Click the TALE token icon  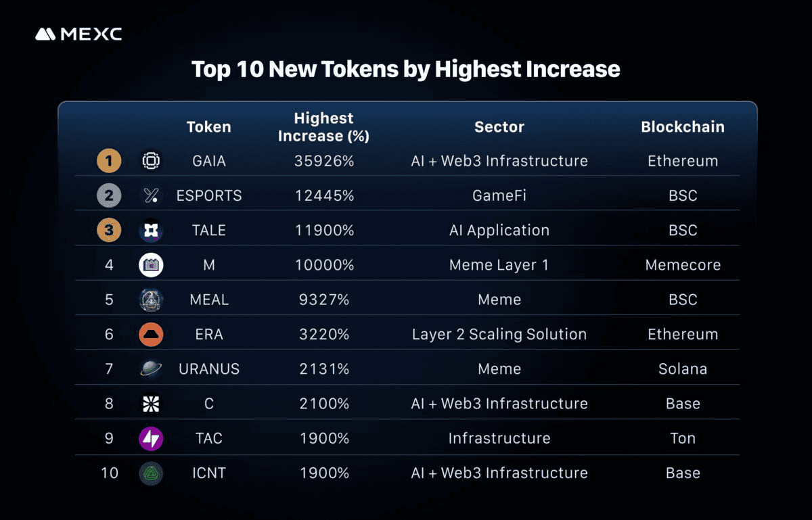(x=151, y=231)
